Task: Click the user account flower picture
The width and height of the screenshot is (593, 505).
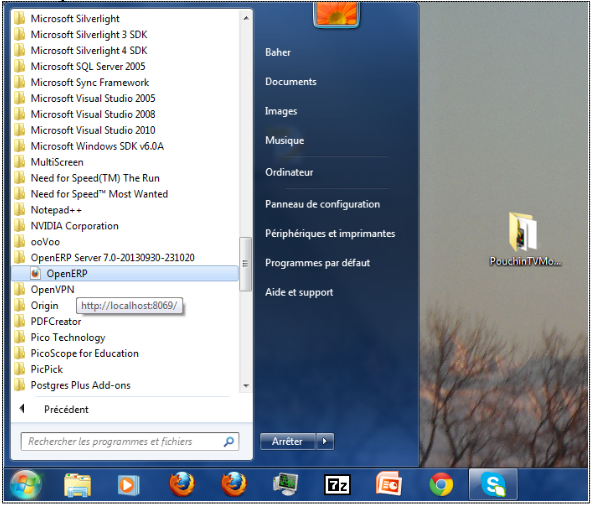Action: 336,14
